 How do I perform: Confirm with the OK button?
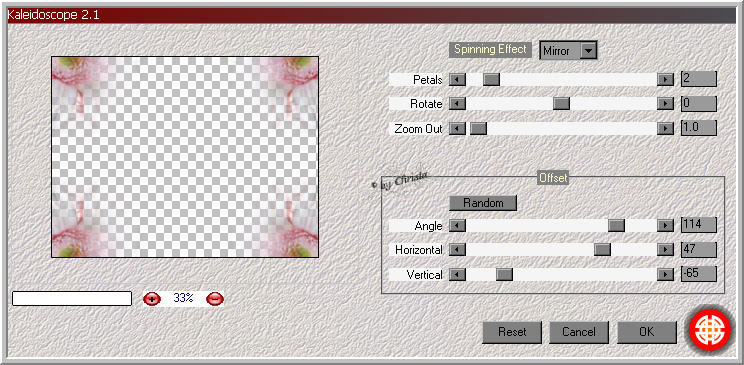click(647, 332)
